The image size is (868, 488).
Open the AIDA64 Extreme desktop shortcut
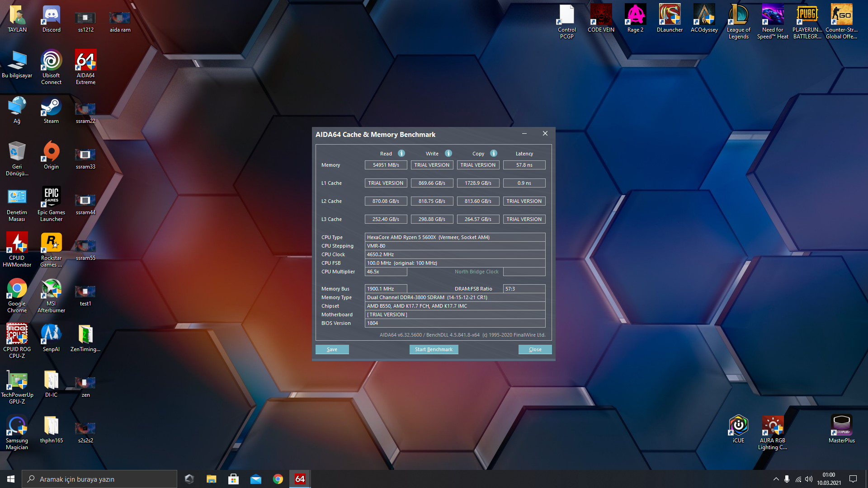click(x=85, y=66)
